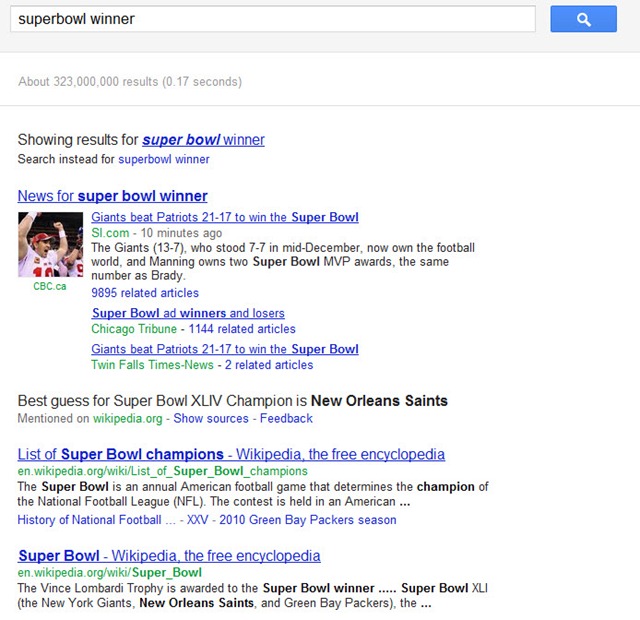Open the CBC.ca source link
This screenshot has width=640, height=620.
[x=50, y=286]
